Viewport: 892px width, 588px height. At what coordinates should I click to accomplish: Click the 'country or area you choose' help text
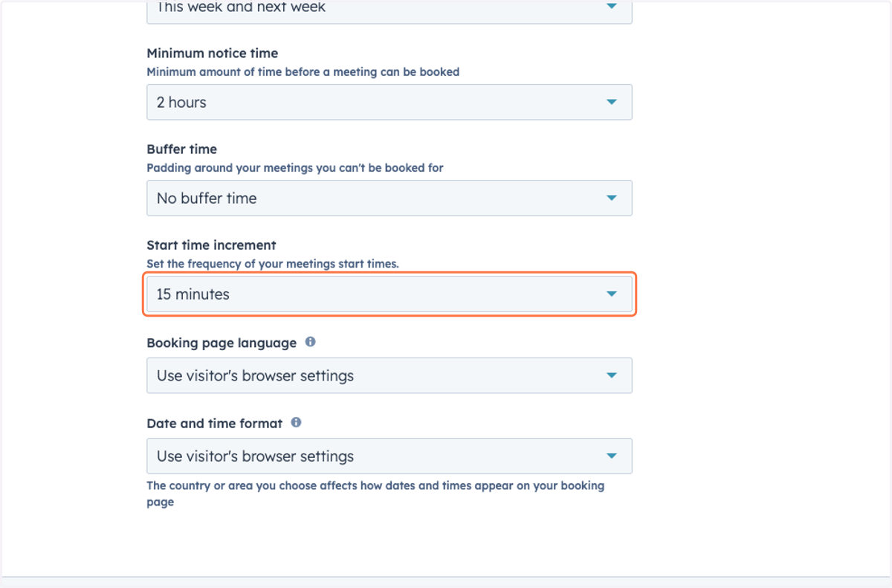pyautogui.click(x=375, y=494)
